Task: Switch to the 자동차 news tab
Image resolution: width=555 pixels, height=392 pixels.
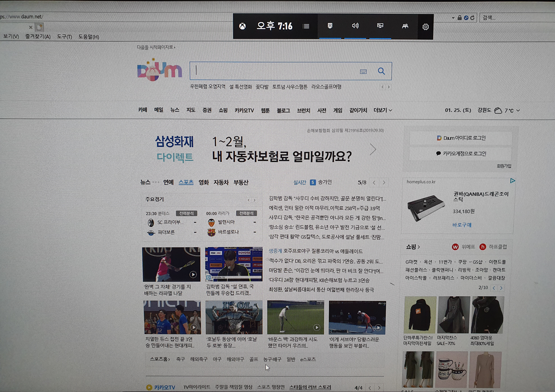Action: click(x=221, y=182)
